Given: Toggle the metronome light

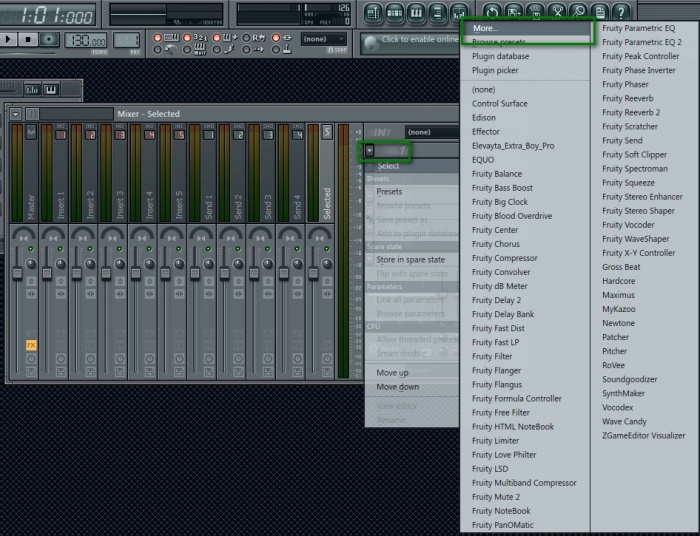Looking at the screenshot, I should coord(158,50).
